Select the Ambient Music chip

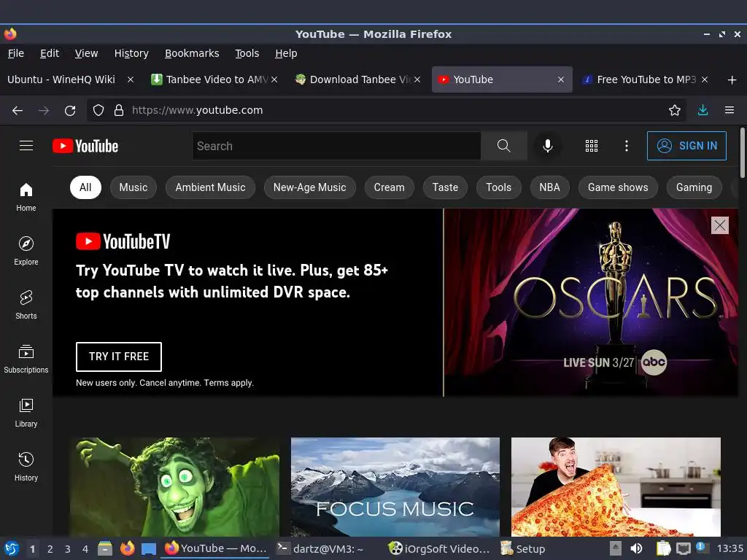[210, 187]
